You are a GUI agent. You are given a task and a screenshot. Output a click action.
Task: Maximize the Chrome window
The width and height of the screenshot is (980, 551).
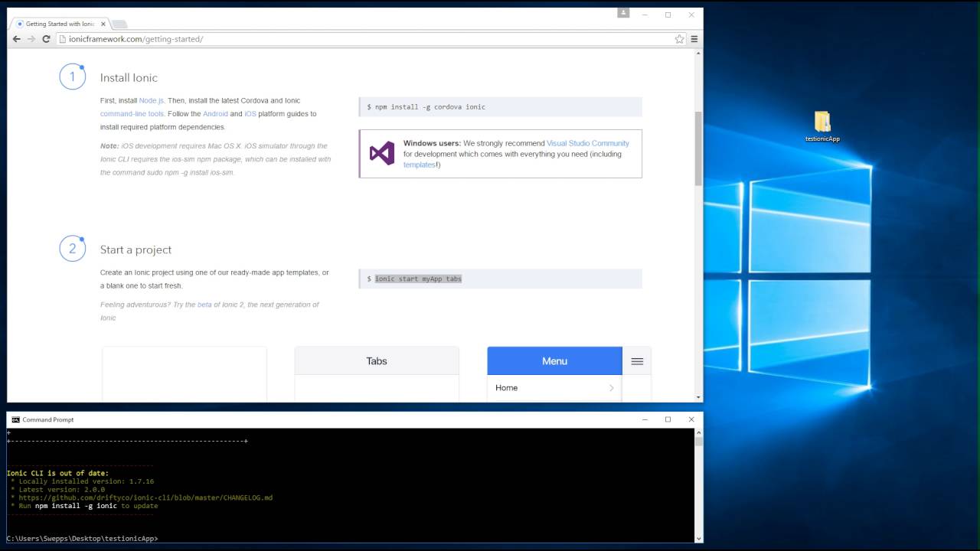(668, 15)
